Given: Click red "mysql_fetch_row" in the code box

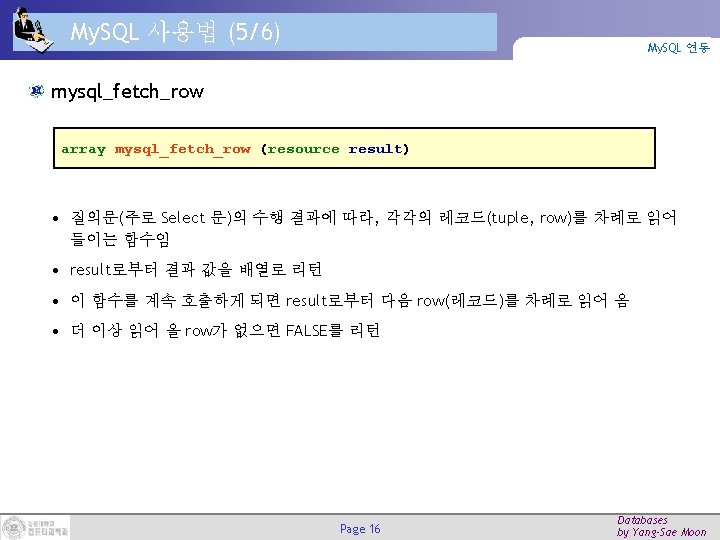Looking at the screenshot, I should point(183,149).
